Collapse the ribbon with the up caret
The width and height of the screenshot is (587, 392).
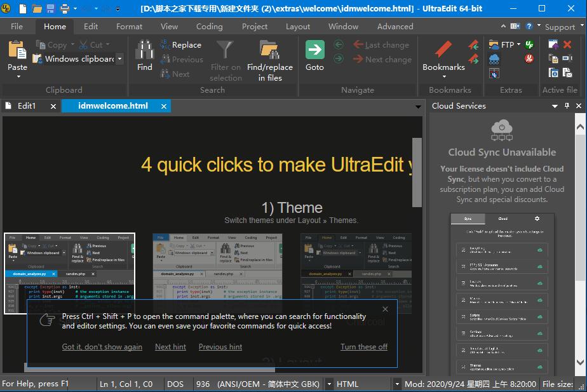(503, 26)
